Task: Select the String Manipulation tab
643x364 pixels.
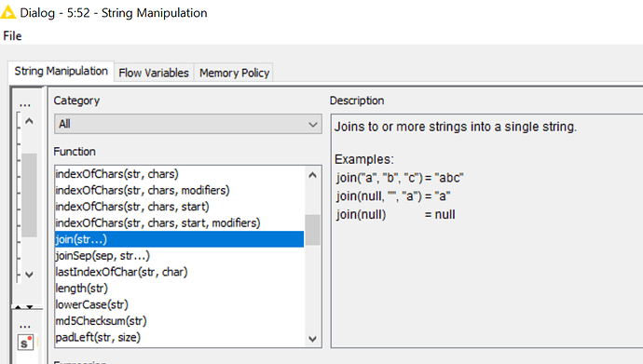Action: point(62,72)
